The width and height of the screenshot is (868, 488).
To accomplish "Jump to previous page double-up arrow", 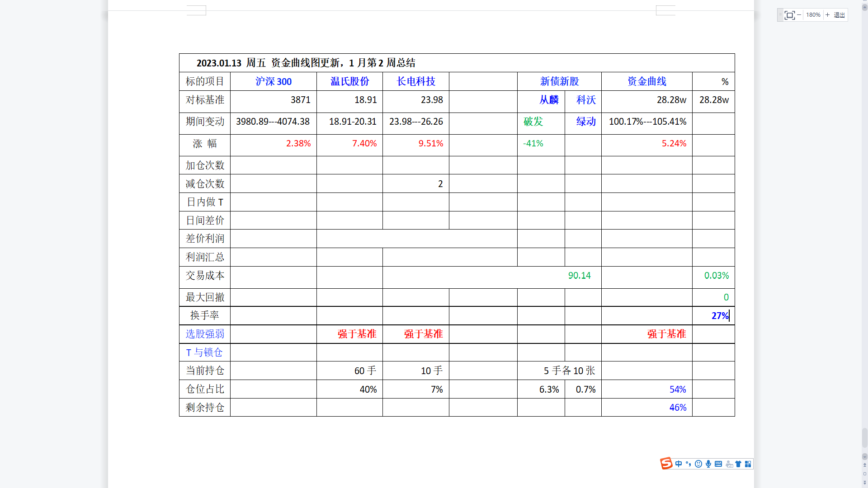I will pyautogui.click(x=865, y=465).
